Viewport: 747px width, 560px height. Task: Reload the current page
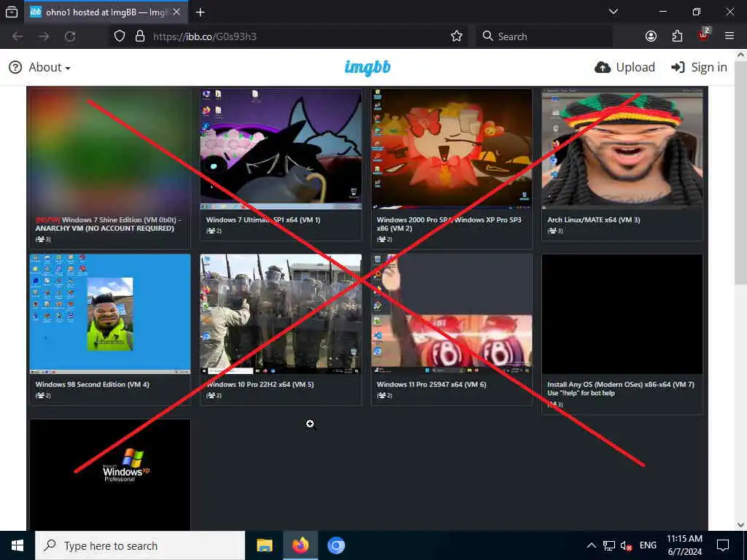(x=70, y=36)
